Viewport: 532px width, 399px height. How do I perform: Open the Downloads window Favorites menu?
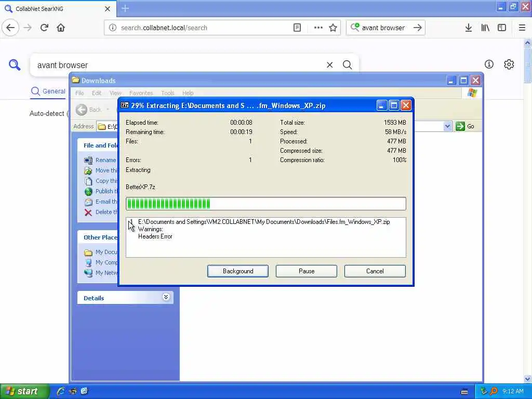coord(141,93)
